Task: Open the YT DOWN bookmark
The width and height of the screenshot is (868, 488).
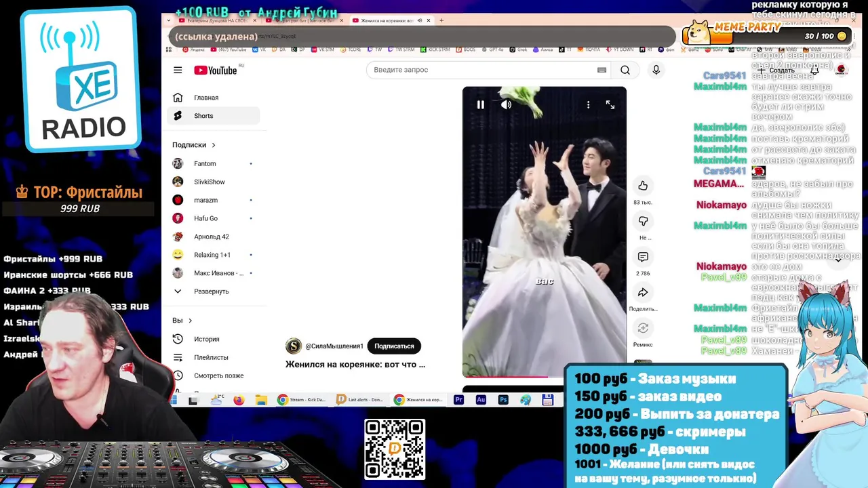Action: (619, 49)
